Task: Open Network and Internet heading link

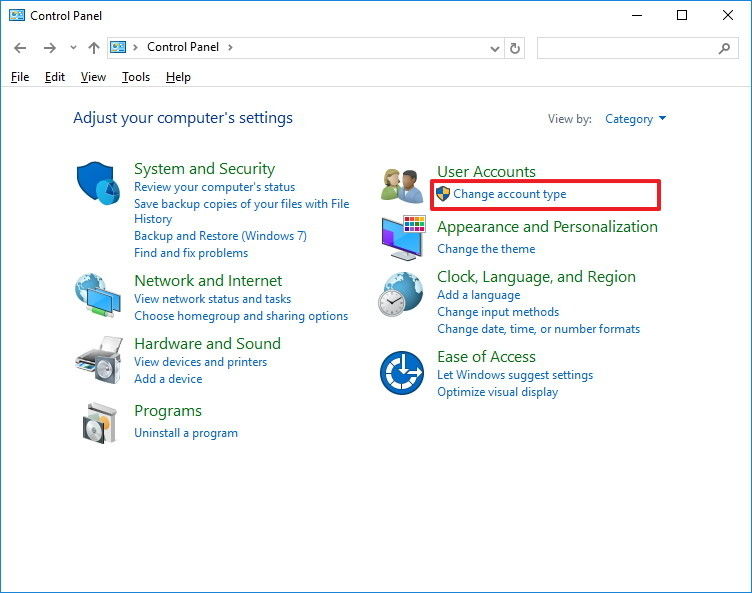Action: click(x=208, y=281)
